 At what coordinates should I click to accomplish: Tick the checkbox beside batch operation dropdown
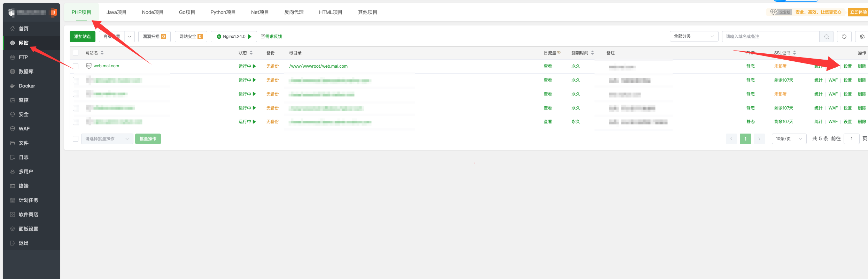(76, 139)
